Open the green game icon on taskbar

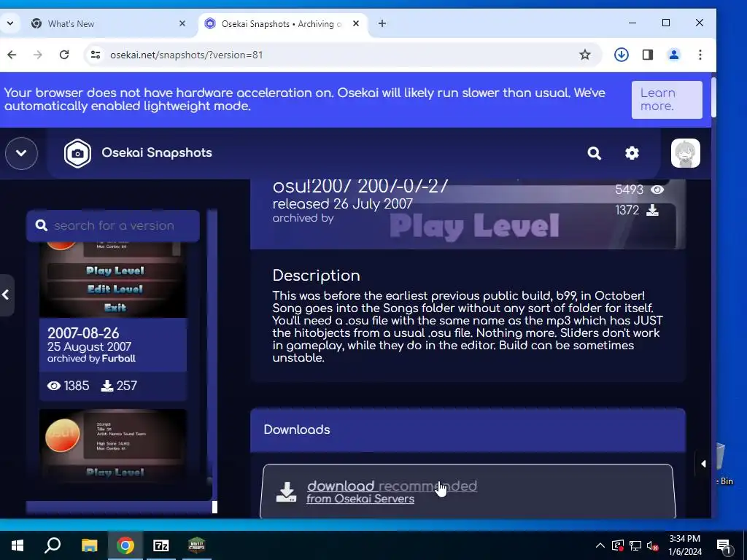click(x=197, y=545)
